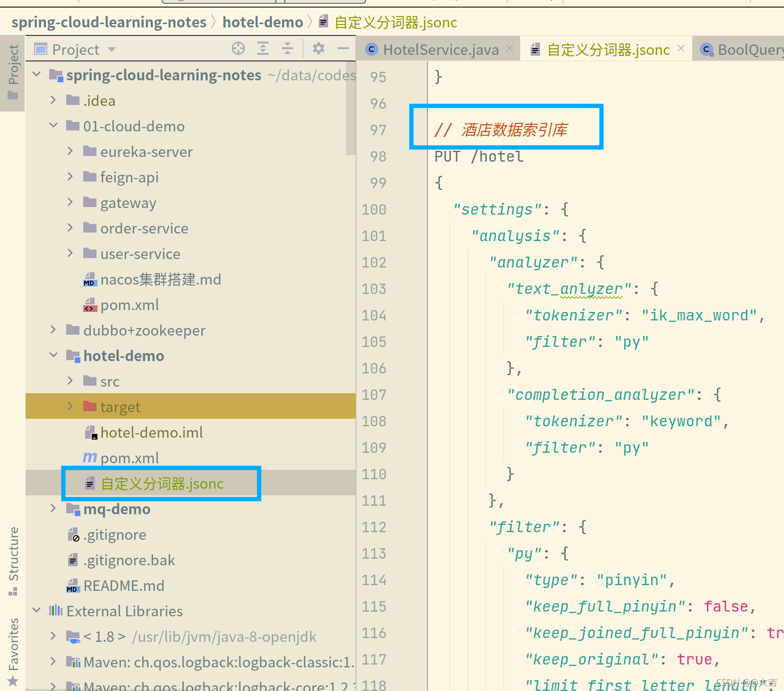Select 自定义分词器.jsonc in project tree

click(162, 484)
